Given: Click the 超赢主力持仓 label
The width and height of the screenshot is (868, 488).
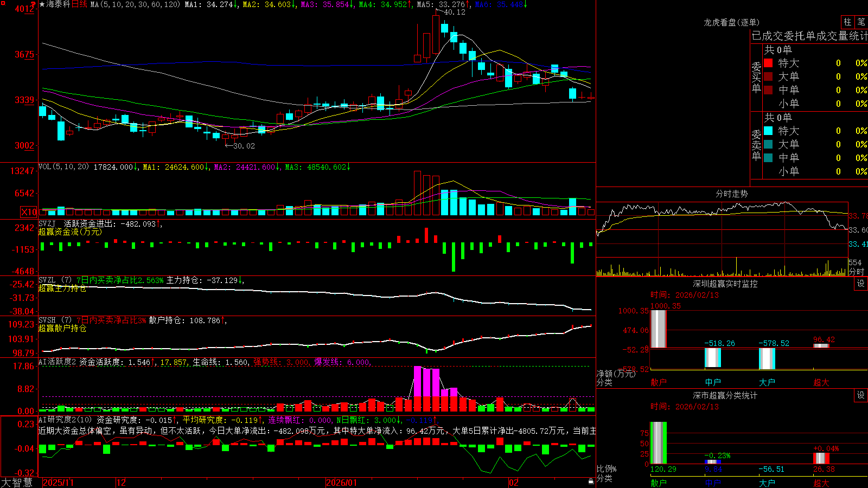Looking at the screenshot, I should (x=62, y=288).
